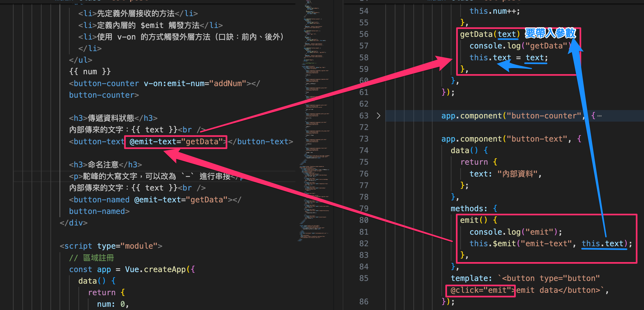Viewport: 644px width, 310px height.
Task: Click the {{ num }} interpolation
Action: click(x=90, y=72)
